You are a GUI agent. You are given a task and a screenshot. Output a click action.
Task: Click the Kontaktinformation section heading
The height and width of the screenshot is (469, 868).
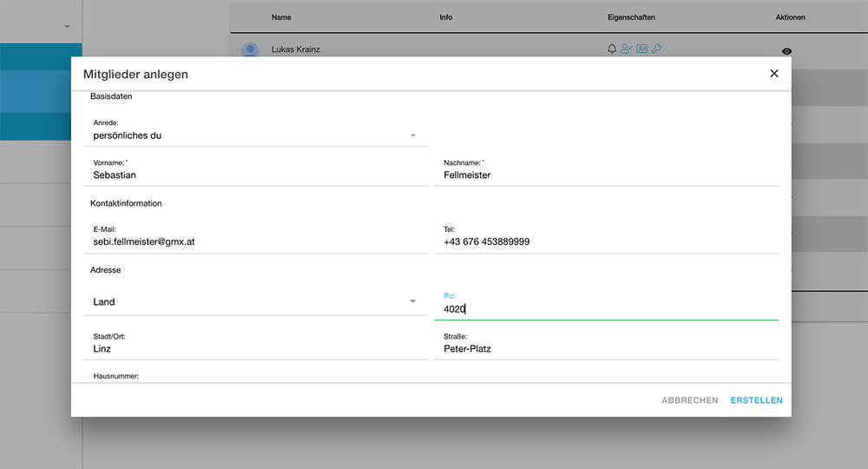[x=126, y=203]
